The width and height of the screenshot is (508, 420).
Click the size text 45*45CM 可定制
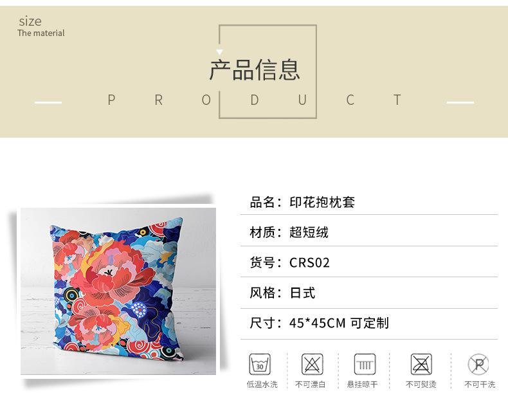click(x=339, y=323)
